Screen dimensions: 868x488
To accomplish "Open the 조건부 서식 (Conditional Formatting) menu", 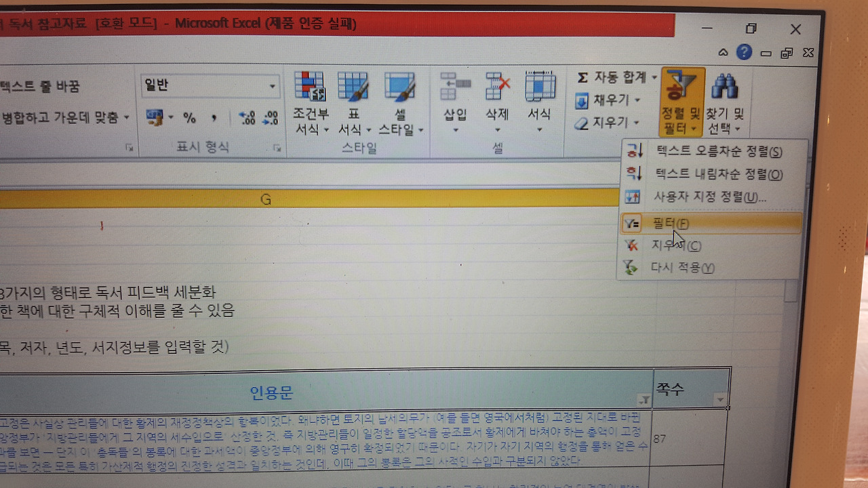I will 310,102.
